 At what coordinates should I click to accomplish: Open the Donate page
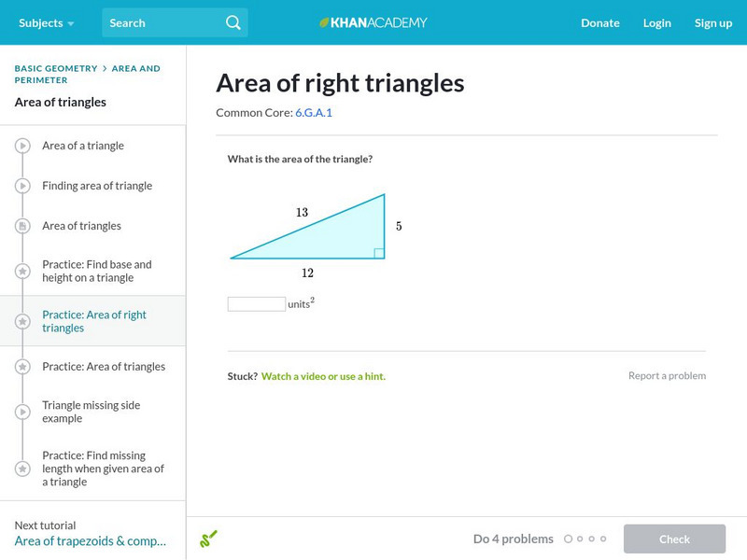[x=599, y=22]
